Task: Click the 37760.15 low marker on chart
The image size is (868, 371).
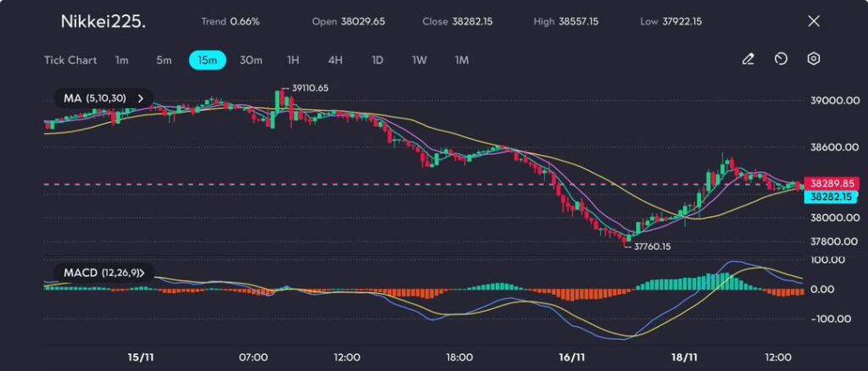Action: point(652,246)
